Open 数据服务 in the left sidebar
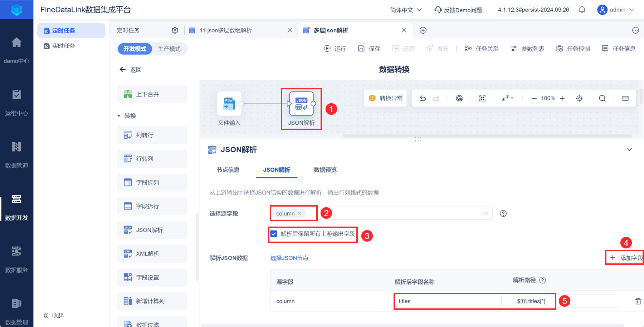The width and height of the screenshot is (644, 327). (x=16, y=260)
